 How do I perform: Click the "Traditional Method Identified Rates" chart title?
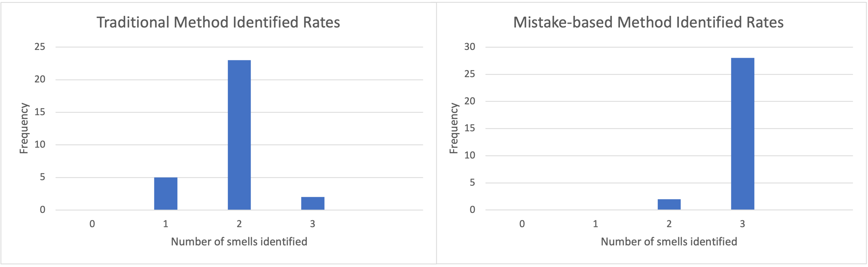point(218,23)
